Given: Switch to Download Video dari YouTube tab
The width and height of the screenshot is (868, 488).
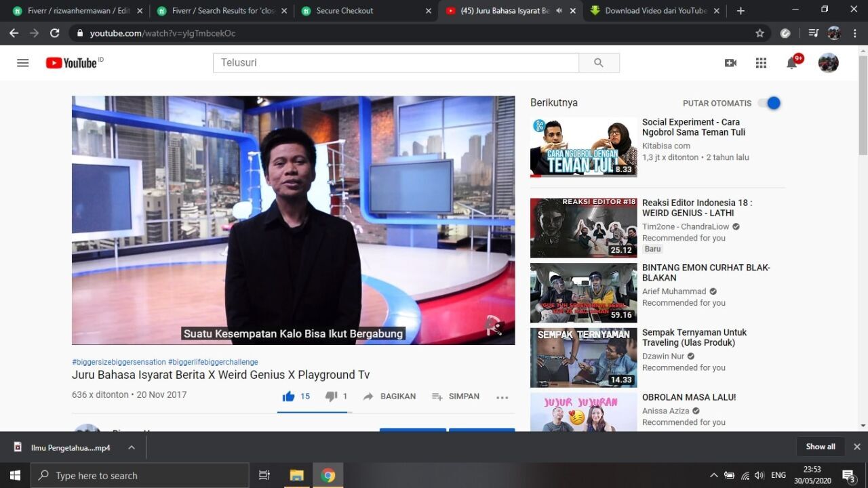Looking at the screenshot, I should coord(654,11).
